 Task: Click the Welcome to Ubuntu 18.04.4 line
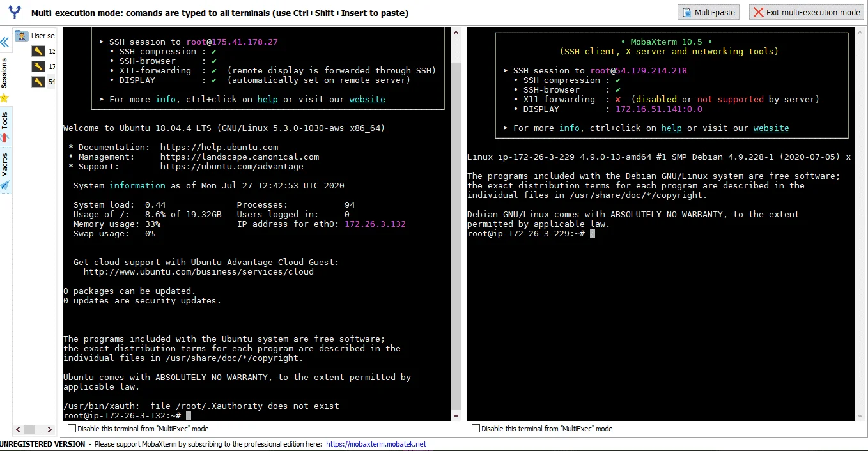coord(224,128)
